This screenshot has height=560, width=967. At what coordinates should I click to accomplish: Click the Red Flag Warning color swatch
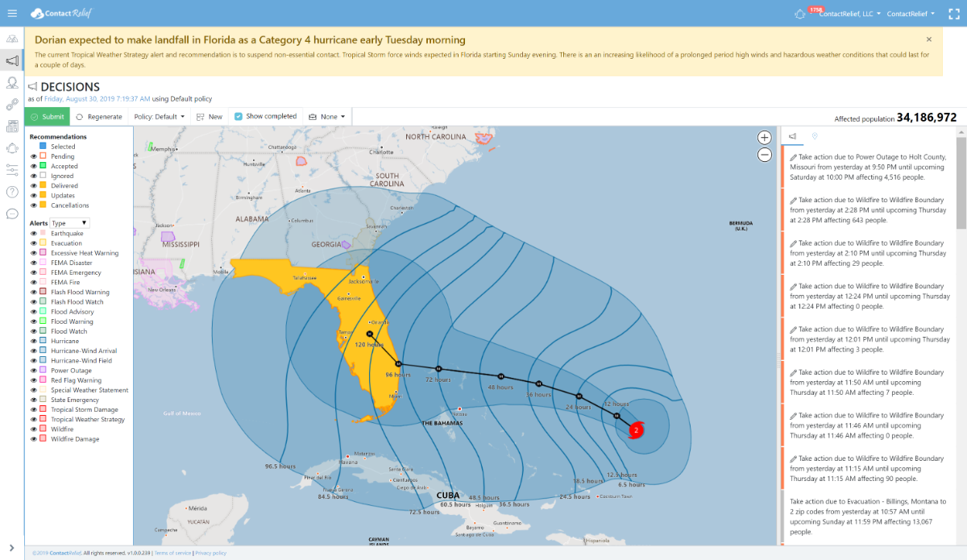(x=44, y=380)
